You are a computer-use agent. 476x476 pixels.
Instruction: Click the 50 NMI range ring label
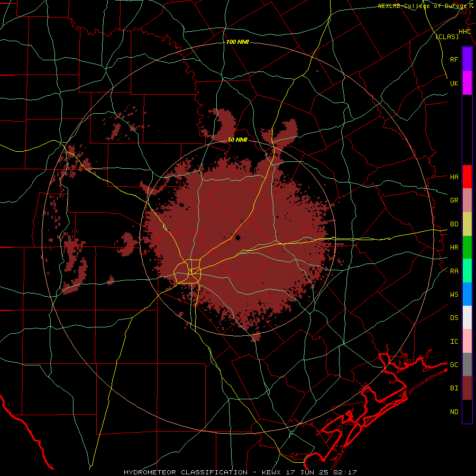pyautogui.click(x=237, y=140)
